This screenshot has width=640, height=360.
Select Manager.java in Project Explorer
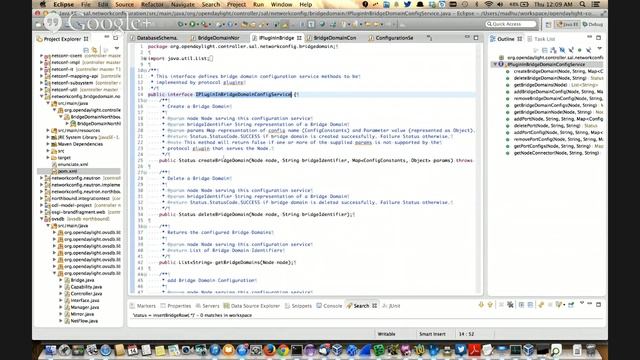pos(84,307)
